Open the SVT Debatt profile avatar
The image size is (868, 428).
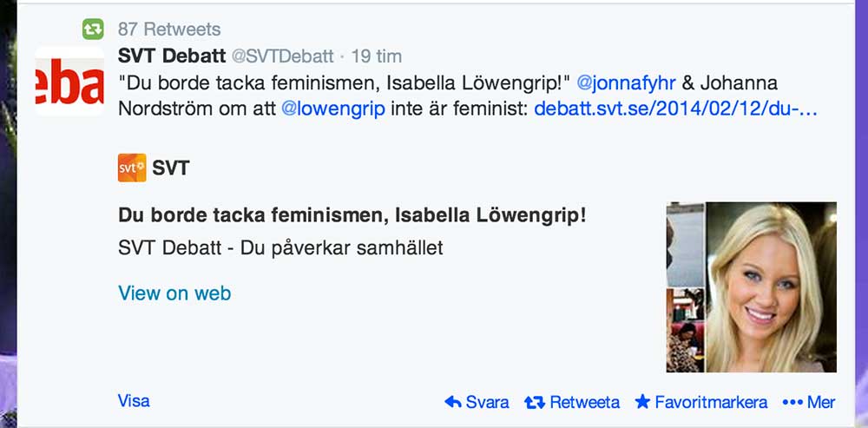click(x=69, y=82)
